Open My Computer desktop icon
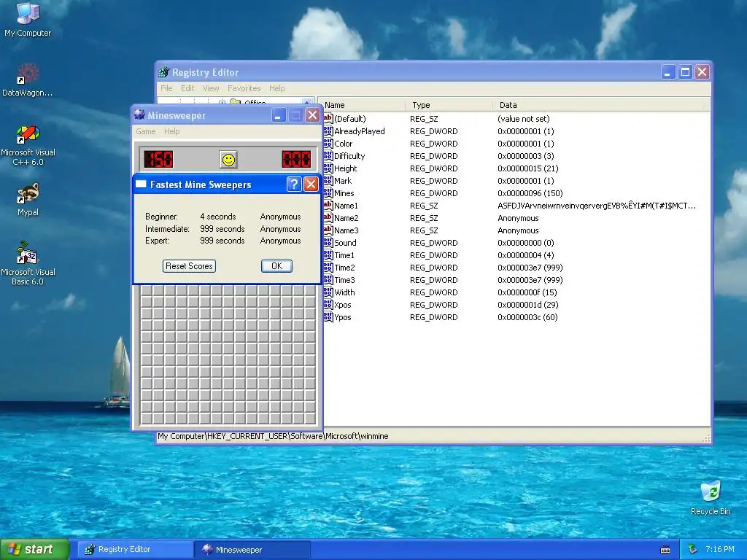The height and width of the screenshot is (560, 747). pos(28,20)
